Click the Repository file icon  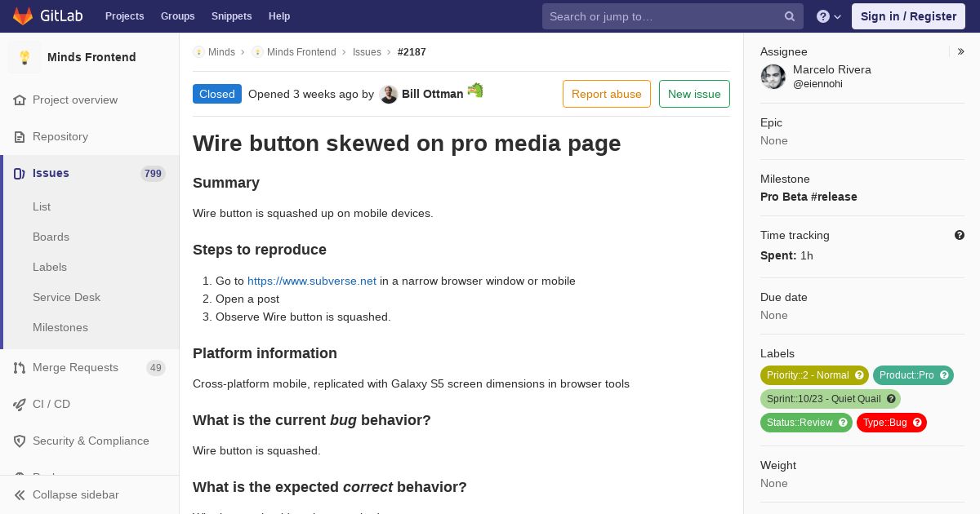pyautogui.click(x=20, y=136)
